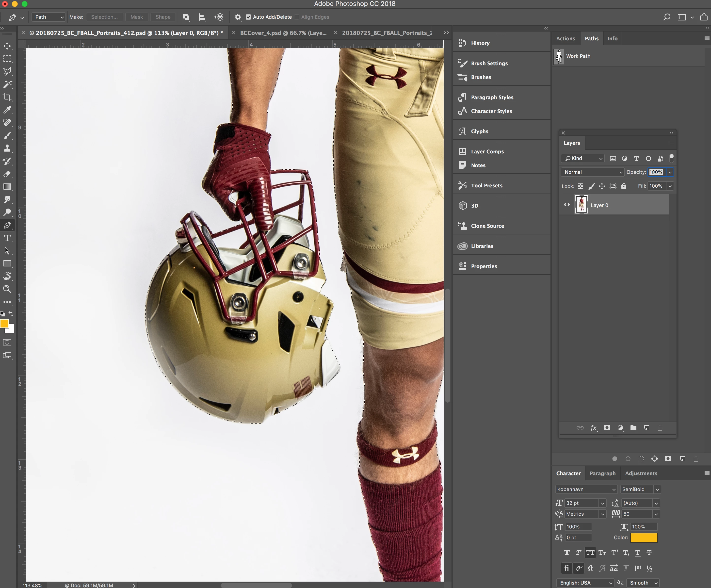Click Load path as selection icon
711x588 pixels.
pos(641,459)
